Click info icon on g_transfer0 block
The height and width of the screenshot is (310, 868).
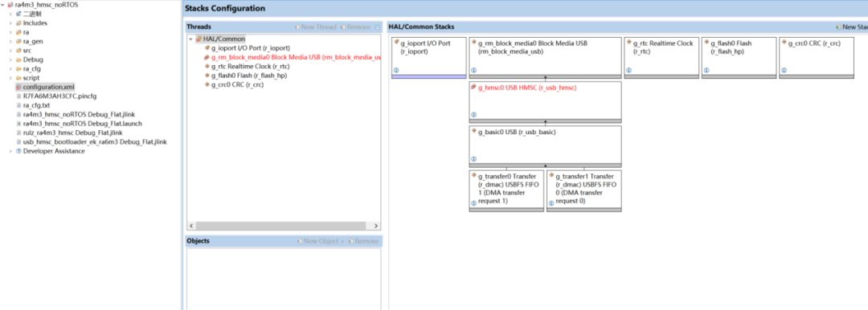tap(474, 203)
